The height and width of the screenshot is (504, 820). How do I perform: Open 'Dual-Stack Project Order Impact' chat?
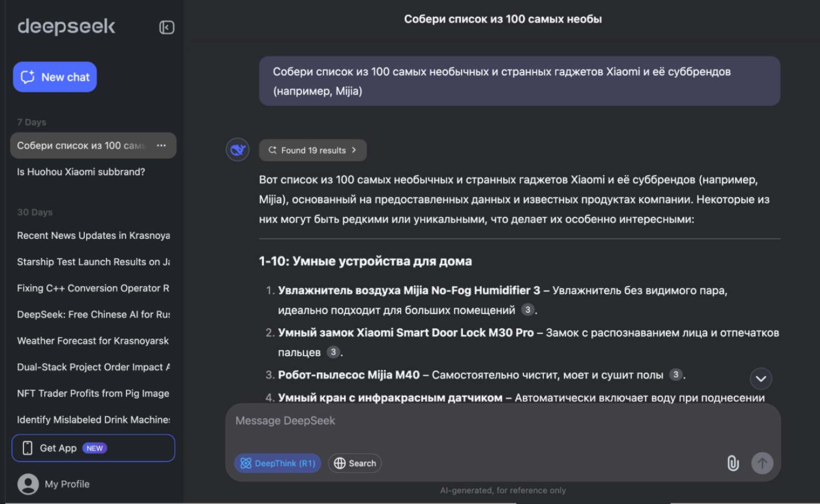pos(93,367)
